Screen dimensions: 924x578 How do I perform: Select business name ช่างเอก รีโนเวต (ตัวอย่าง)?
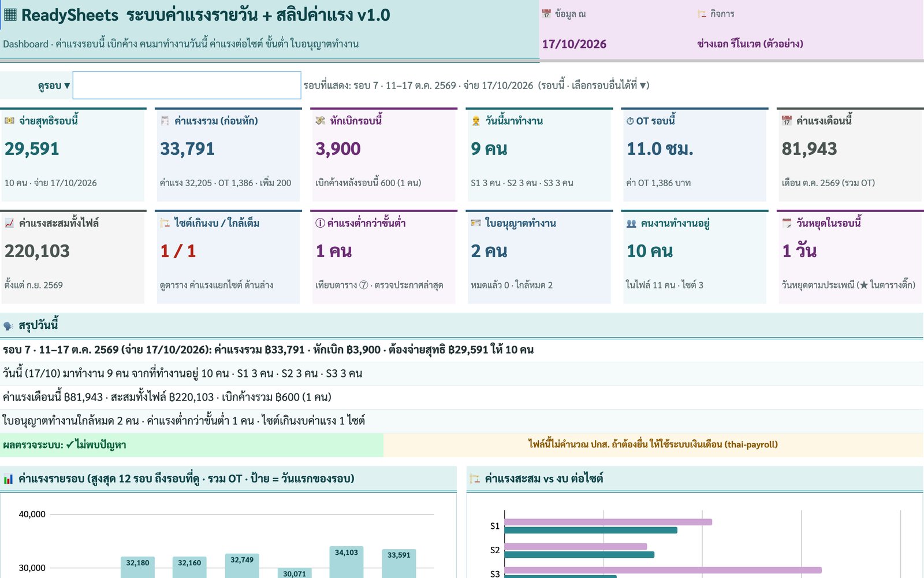(750, 44)
